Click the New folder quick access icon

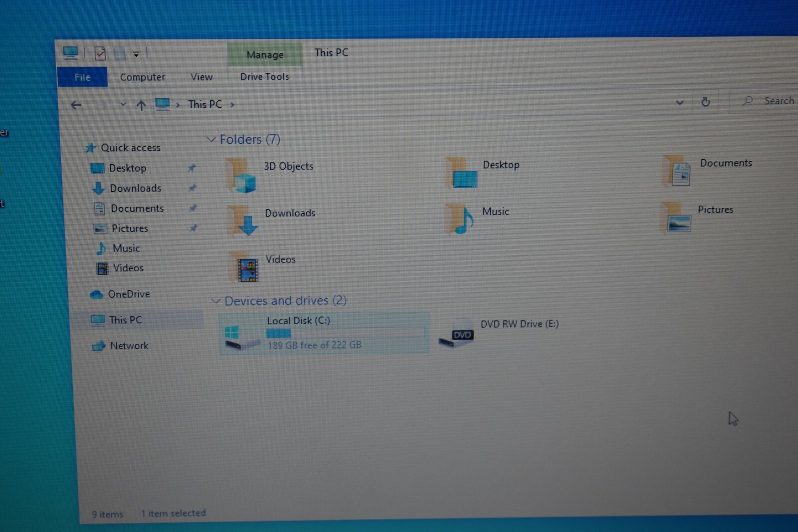[x=120, y=53]
